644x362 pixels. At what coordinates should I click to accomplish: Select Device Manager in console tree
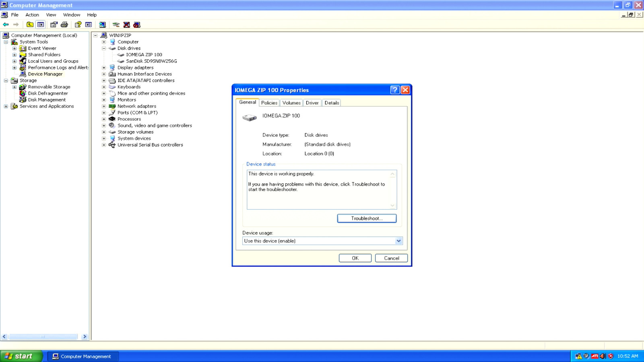[45, 74]
